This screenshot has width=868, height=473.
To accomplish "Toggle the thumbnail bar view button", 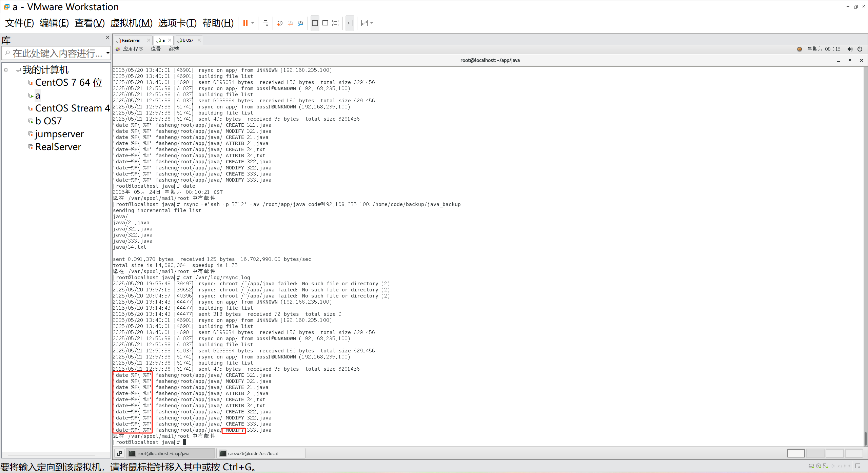I will click(325, 23).
